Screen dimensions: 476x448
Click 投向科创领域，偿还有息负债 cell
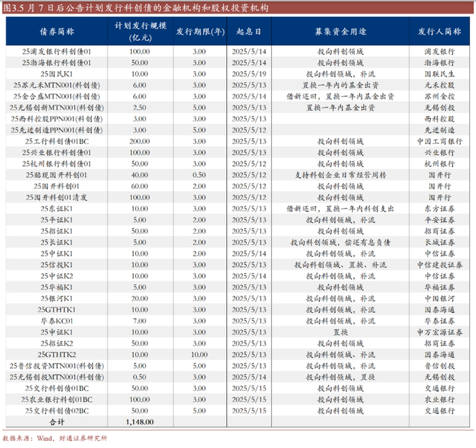tap(340, 243)
